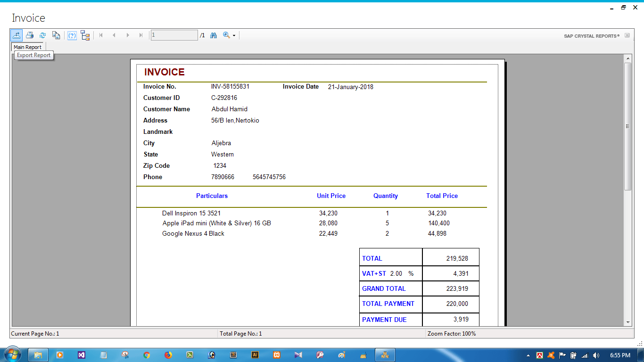Viewport: 644px width, 362px height.
Task: Expand the zoom level dropdown arrow
Action: tap(234, 36)
